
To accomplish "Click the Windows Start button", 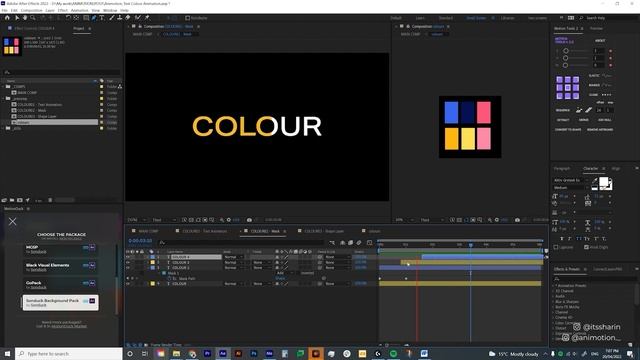I will tap(7, 353).
